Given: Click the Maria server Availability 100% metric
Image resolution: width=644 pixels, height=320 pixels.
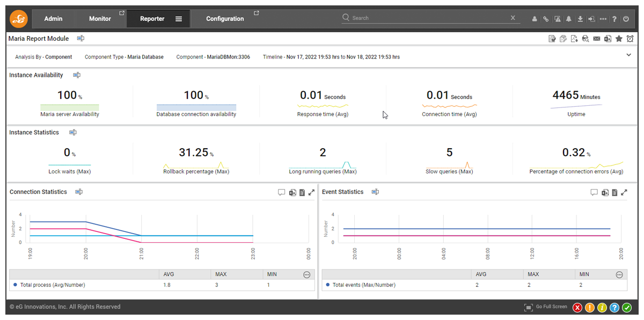Looking at the screenshot, I should coord(70,103).
